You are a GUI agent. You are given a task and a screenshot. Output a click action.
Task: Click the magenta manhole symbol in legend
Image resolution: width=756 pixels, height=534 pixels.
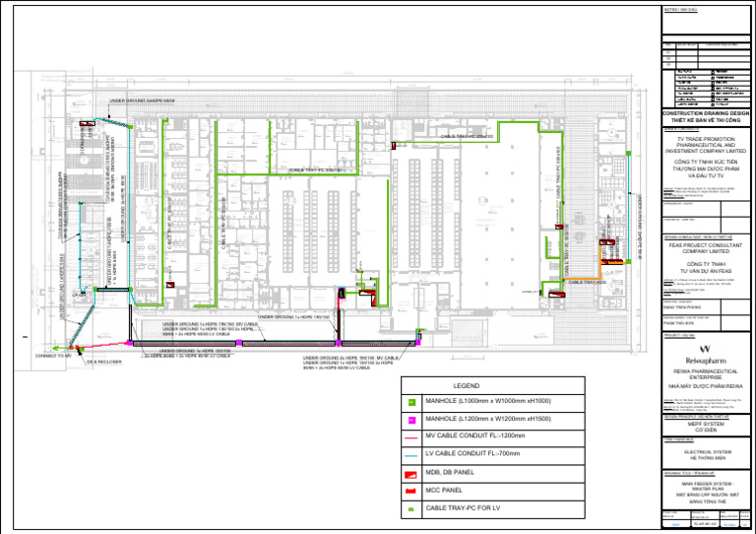[x=411, y=420]
